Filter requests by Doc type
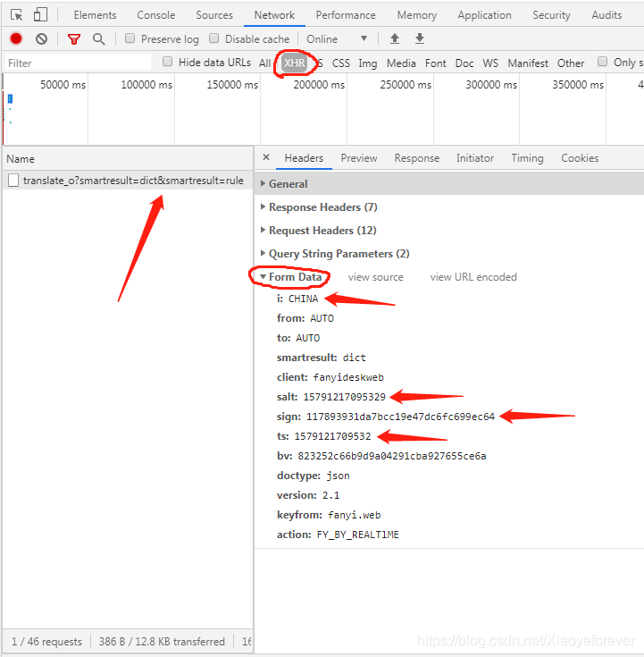 click(464, 63)
